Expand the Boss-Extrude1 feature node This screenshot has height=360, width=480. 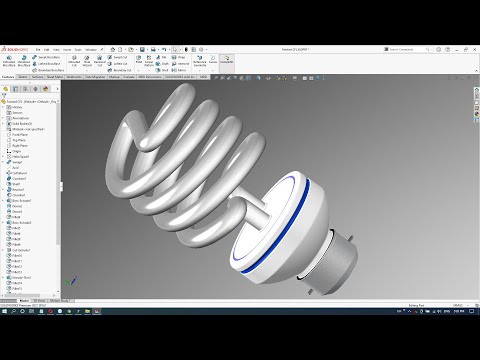point(3,201)
